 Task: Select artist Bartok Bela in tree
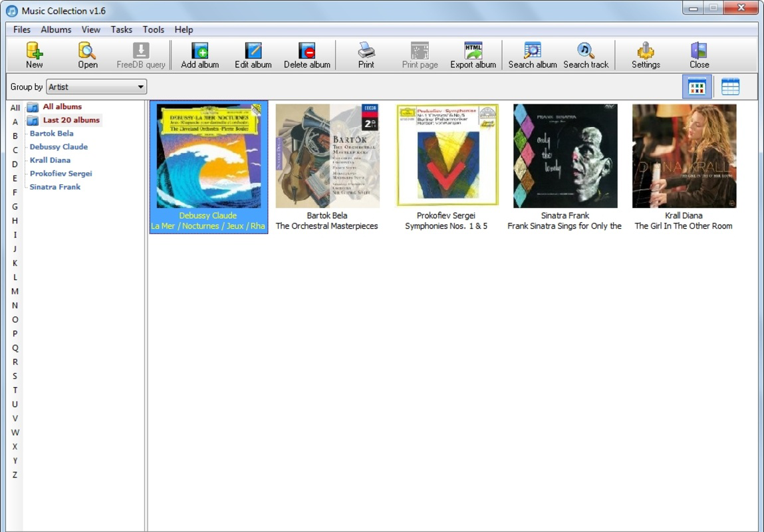[52, 134]
